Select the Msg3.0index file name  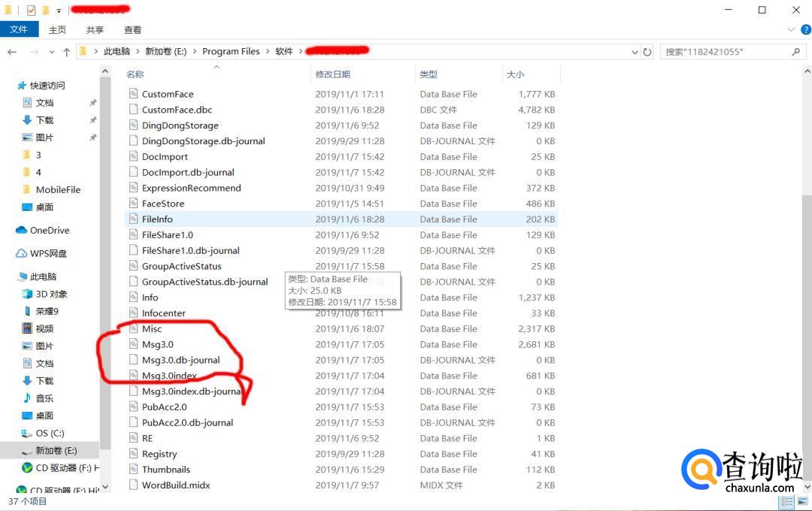pos(169,375)
